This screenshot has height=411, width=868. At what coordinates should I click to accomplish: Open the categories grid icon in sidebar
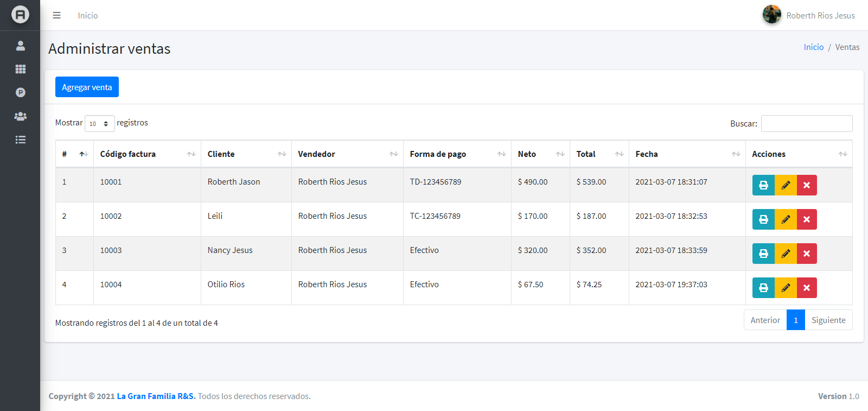[x=21, y=69]
